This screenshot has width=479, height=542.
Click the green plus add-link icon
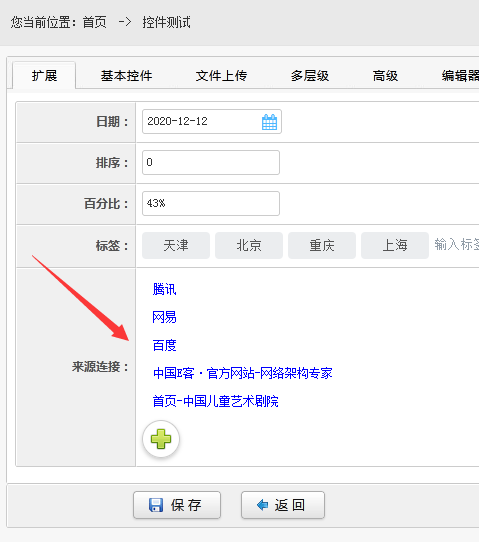[161, 439]
